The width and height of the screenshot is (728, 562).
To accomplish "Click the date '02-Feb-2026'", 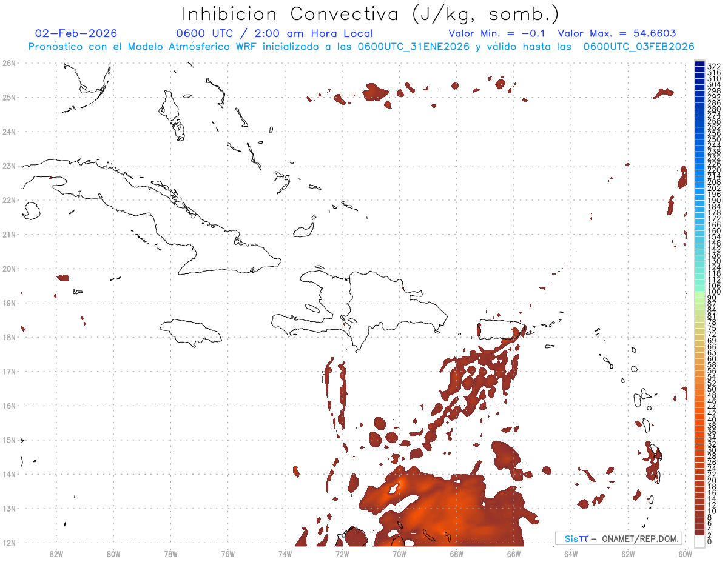I will coord(76,33).
